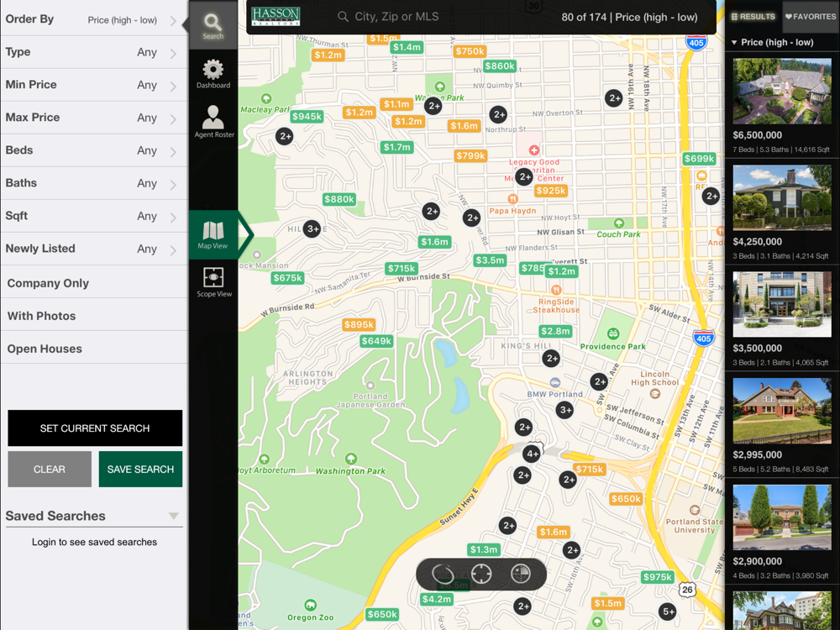The image size is (840, 630).
Task: Click the Save Search button
Action: tap(140, 470)
